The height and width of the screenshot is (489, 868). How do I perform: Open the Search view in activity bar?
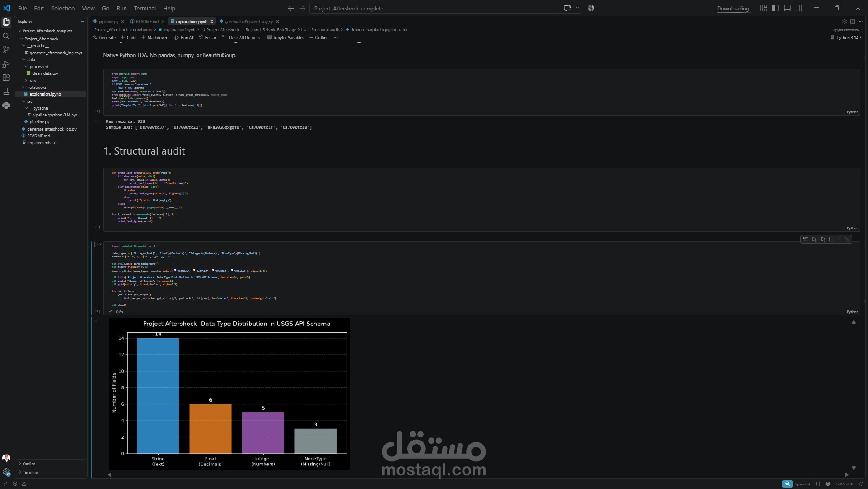click(6, 36)
